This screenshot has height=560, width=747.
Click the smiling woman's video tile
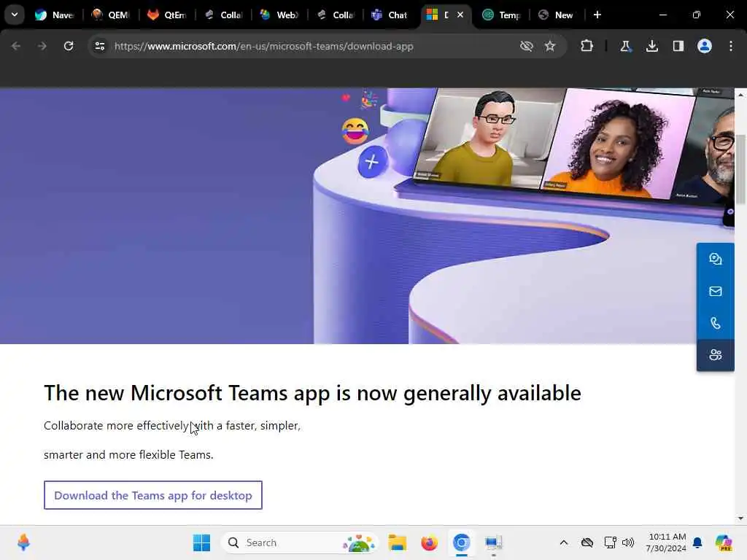(617, 143)
